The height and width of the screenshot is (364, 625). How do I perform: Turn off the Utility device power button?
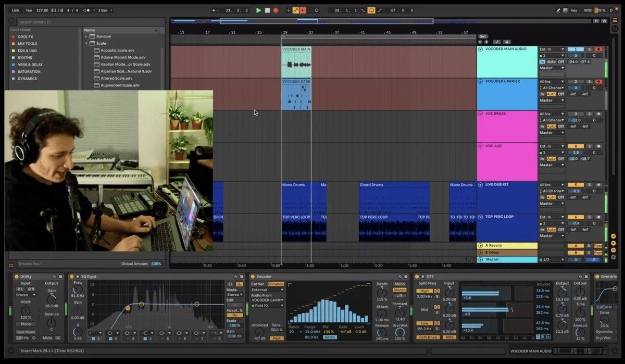[16, 277]
